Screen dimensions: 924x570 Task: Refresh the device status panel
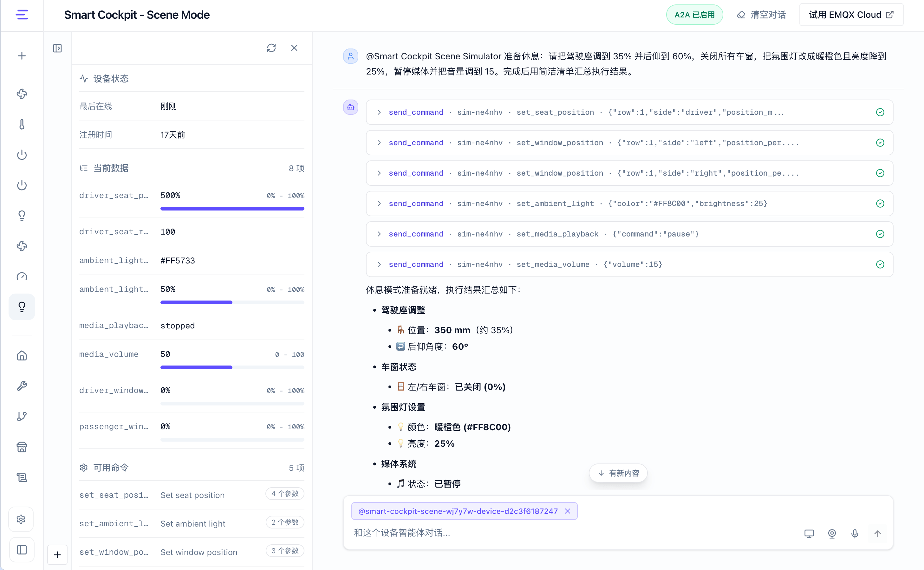[x=271, y=48]
